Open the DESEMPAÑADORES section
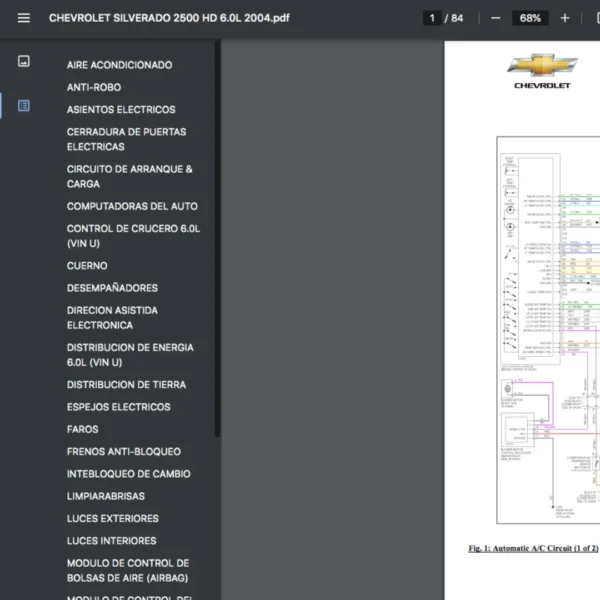600x600 pixels. [112, 288]
